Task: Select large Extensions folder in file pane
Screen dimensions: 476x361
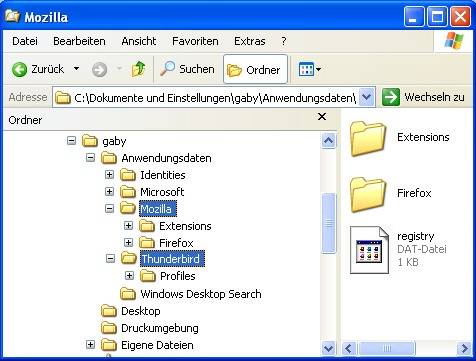Action: click(368, 139)
